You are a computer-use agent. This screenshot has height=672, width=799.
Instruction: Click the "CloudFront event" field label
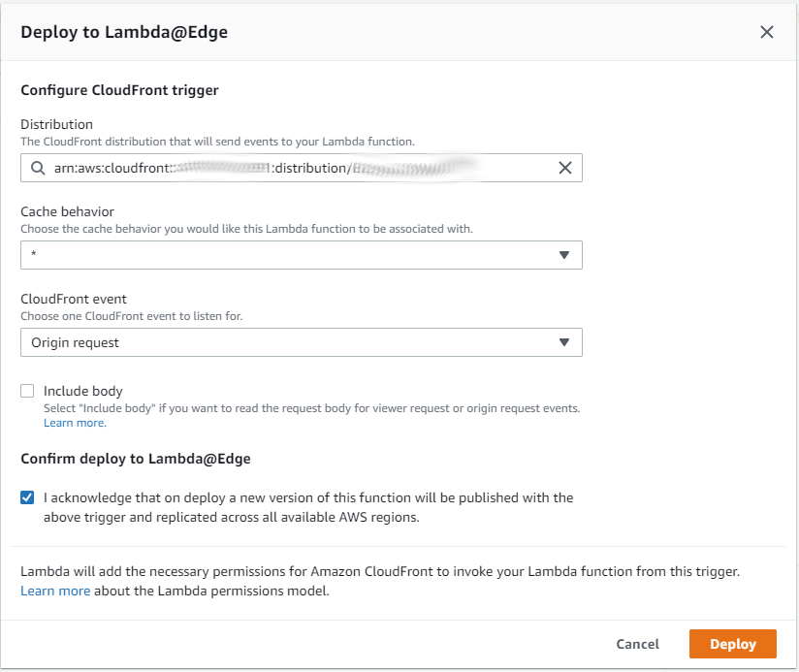point(73,299)
